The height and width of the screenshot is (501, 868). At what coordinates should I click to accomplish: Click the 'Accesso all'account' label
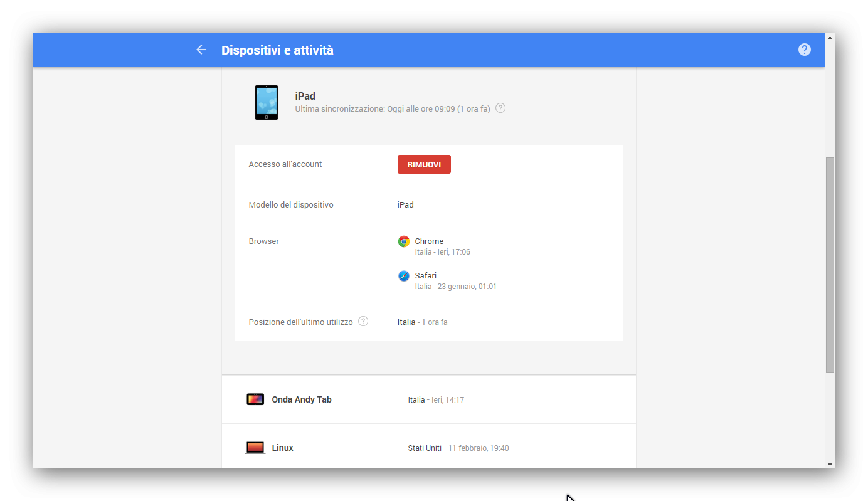click(x=285, y=164)
